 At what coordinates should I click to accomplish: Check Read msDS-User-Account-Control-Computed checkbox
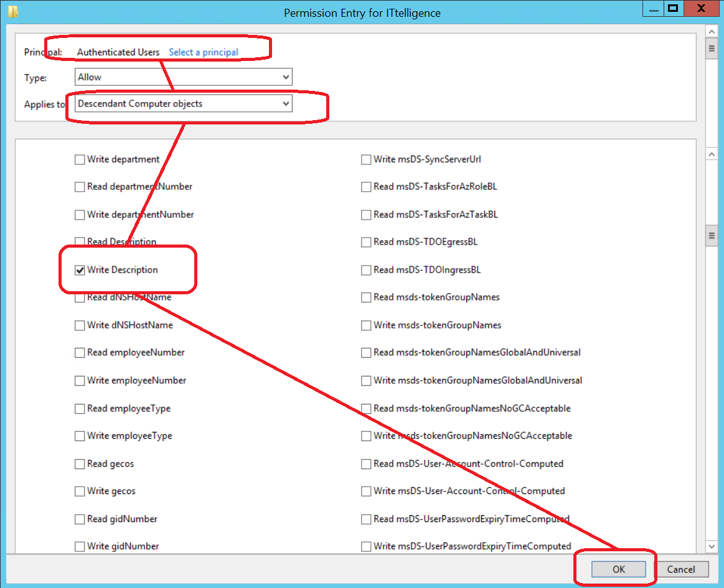click(366, 464)
